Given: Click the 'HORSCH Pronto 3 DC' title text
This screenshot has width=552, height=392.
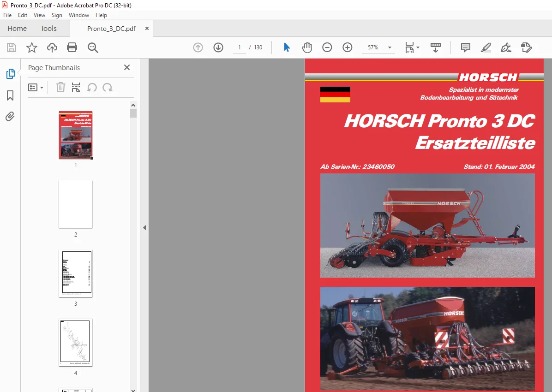Looking at the screenshot, I should tap(440, 121).
